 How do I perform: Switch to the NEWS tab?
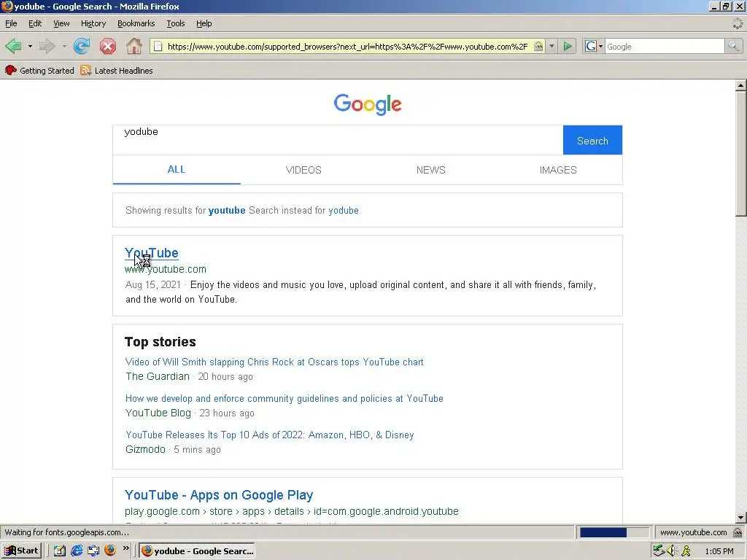(x=430, y=170)
